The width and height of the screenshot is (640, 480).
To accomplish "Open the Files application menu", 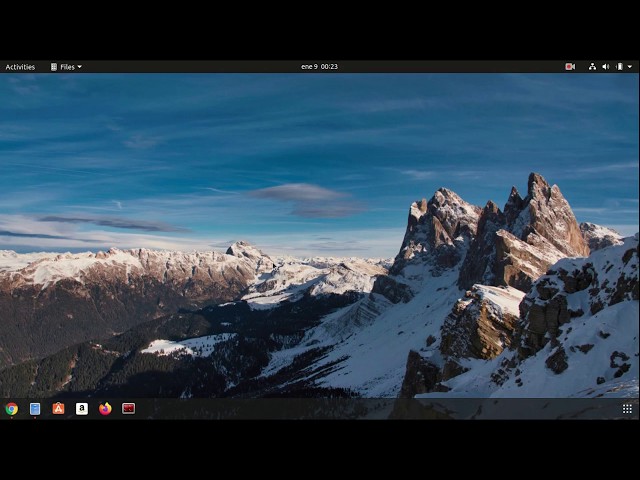I will click(x=66, y=67).
